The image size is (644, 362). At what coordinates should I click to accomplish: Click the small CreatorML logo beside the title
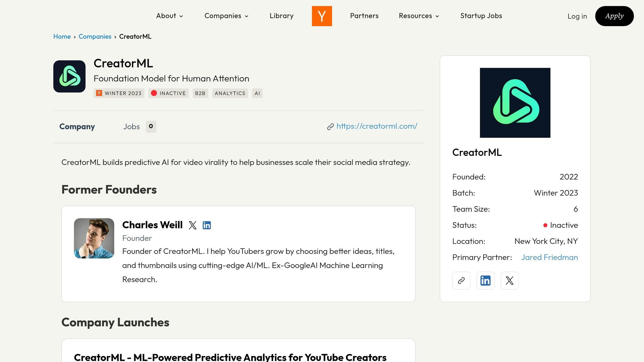click(x=69, y=76)
